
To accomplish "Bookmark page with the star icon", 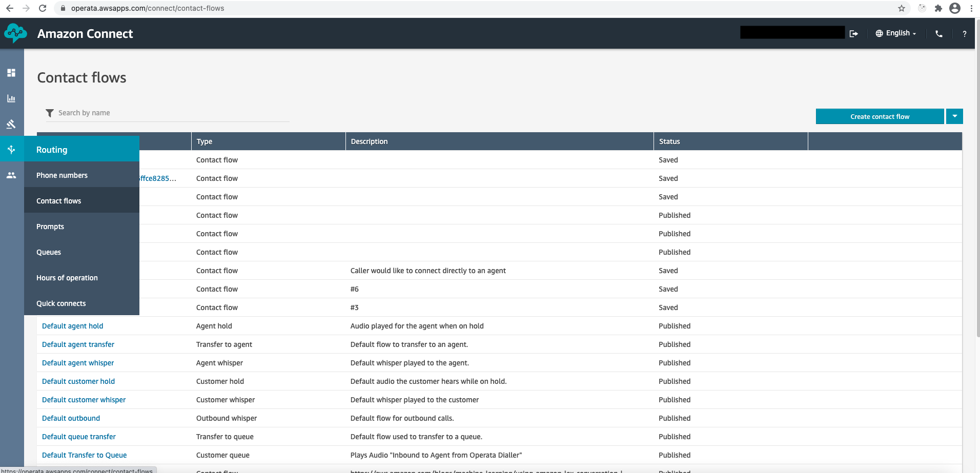I will click(902, 8).
